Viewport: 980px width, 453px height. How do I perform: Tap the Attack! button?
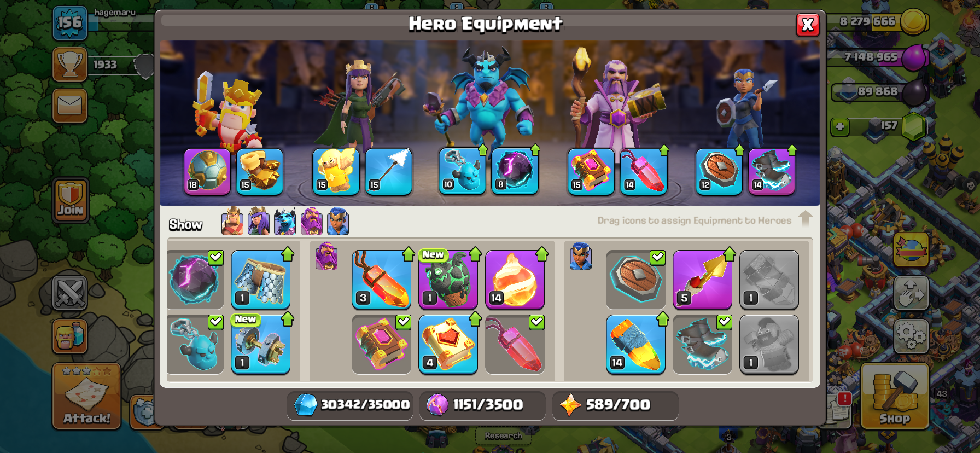(86, 396)
